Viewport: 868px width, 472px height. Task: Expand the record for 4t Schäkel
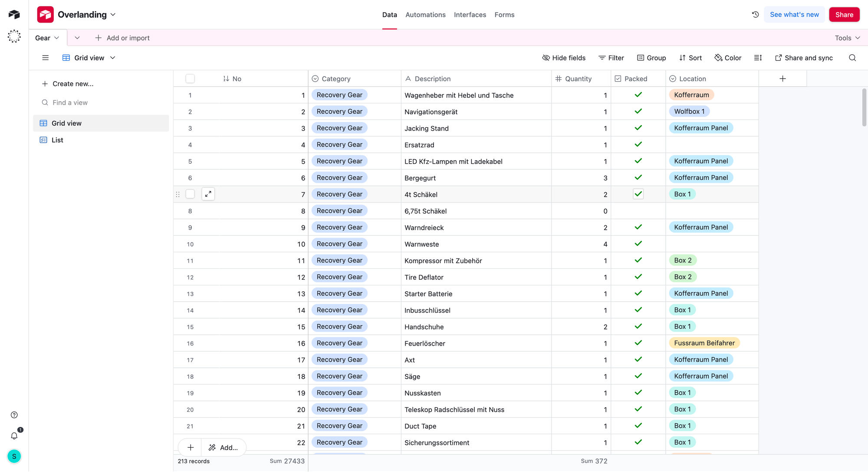pos(208,194)
